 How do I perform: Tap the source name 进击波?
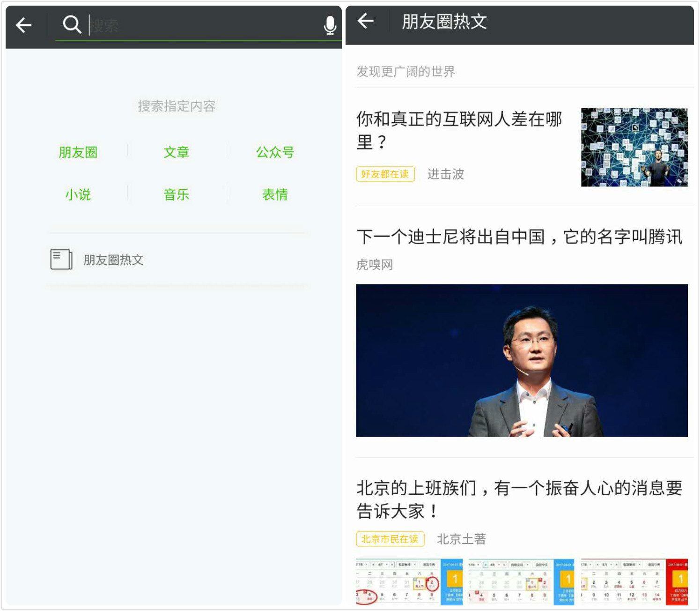pyautogui.click(x=446, y=174)
